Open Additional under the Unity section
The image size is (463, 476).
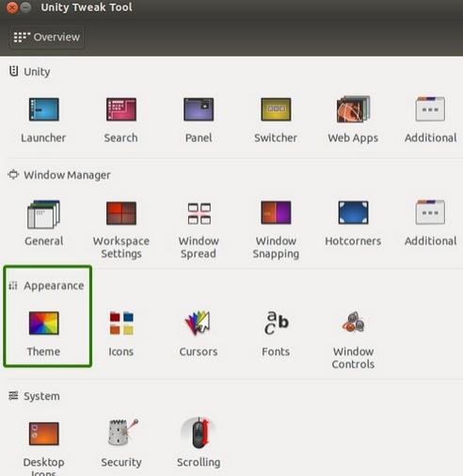[x=430, y=109]
